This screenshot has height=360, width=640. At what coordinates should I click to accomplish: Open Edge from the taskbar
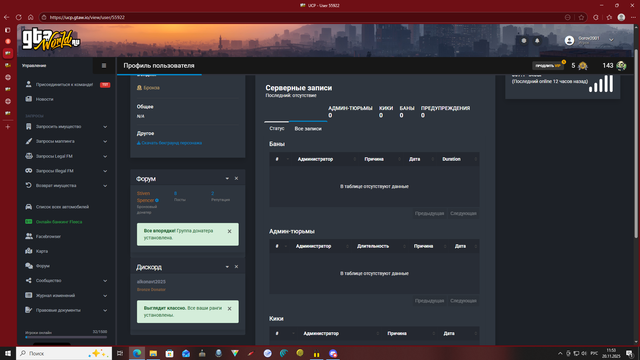click(x=137, y=353)
